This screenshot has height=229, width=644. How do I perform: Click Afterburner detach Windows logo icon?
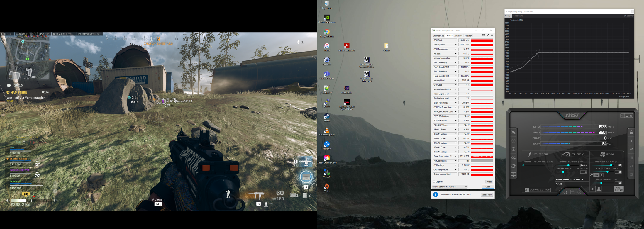tap(622, 116)
